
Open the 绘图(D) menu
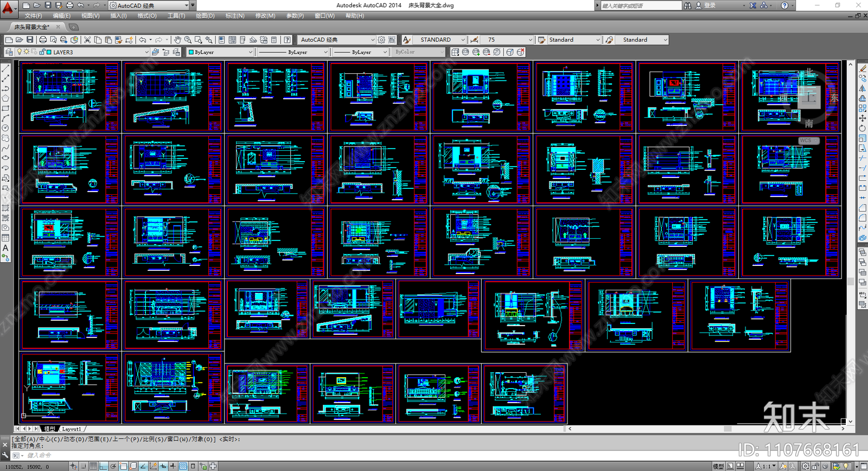pos(205,16)
